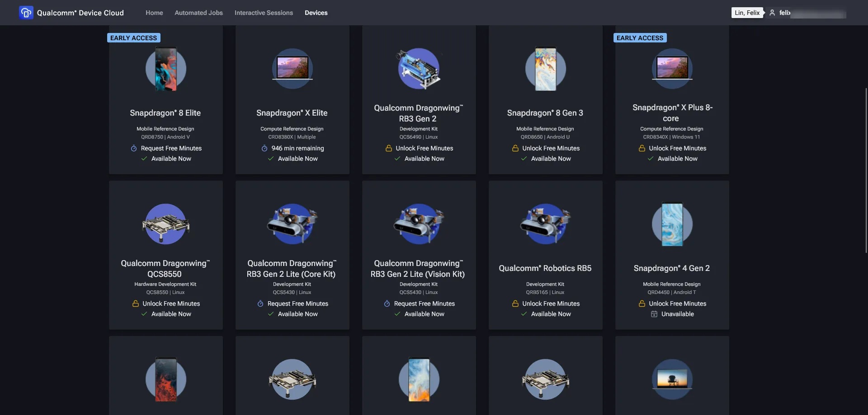The image size is (868, 415).
Task: Click the Snapdragon 8 Elite title
Action: 165,113
